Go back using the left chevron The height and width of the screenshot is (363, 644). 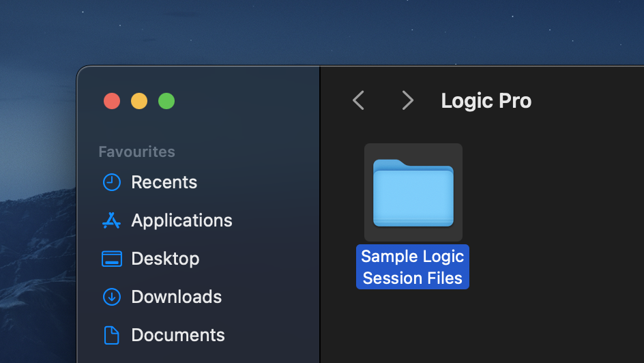coord(358,101)
